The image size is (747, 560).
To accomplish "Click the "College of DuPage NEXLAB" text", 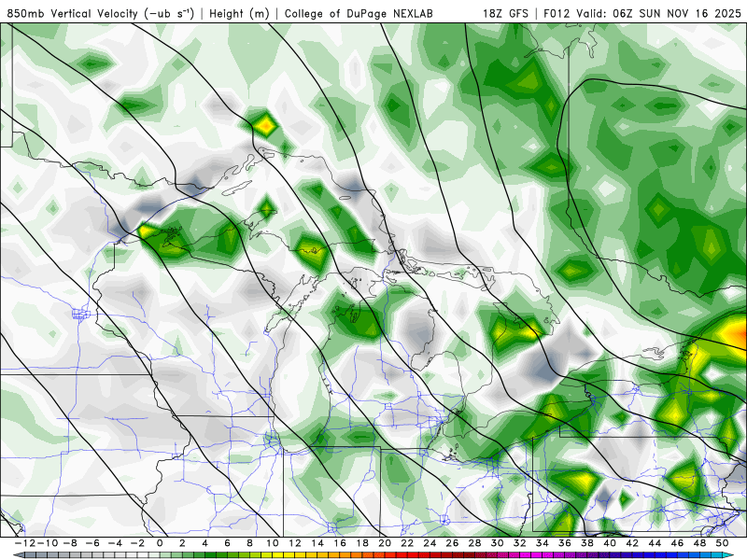I will (359, 14).
